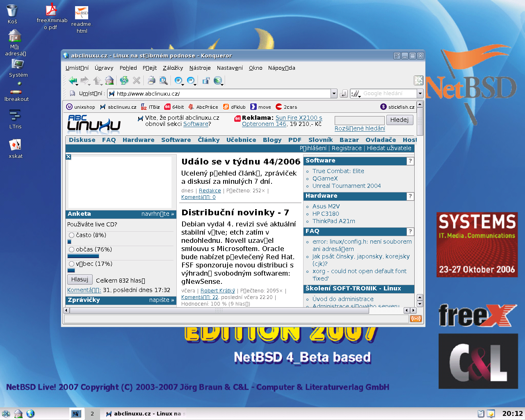Open readme.html desktop file

[82, 20]
